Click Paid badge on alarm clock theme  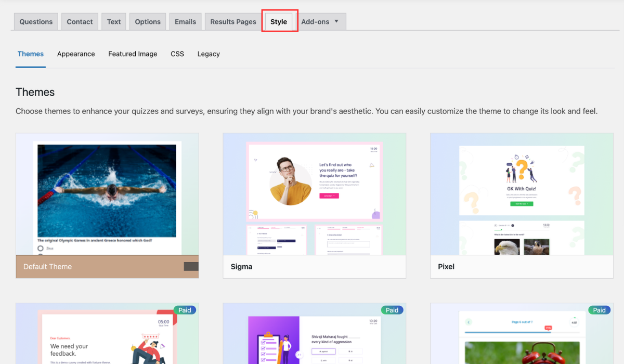pyautogui.click(x=600, y=310)
